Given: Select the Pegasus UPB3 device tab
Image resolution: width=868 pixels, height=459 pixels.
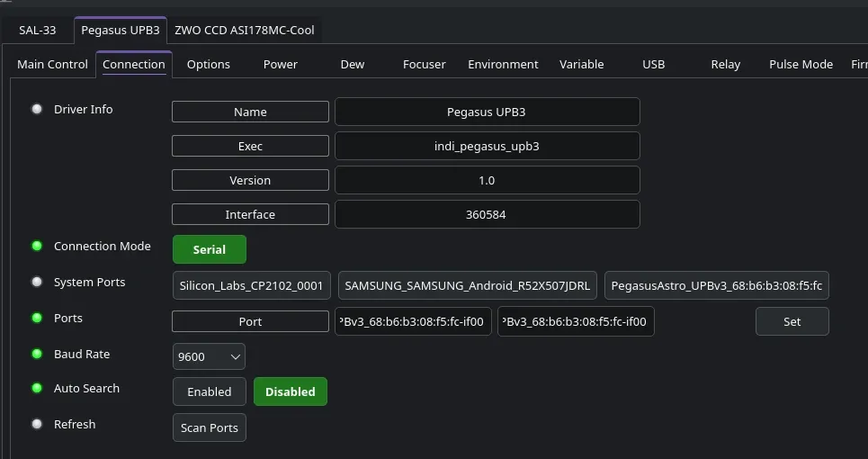Looking at the screenshot, I should (121, 31).
